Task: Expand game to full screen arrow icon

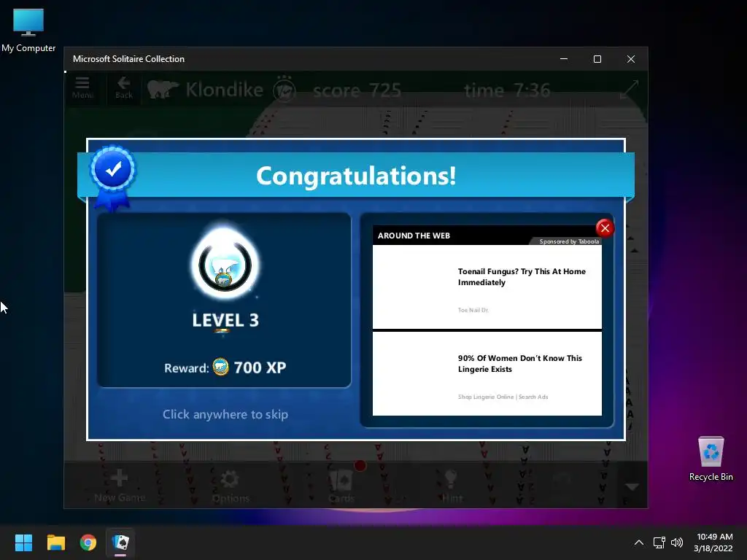Action: [x=630, y=90]
